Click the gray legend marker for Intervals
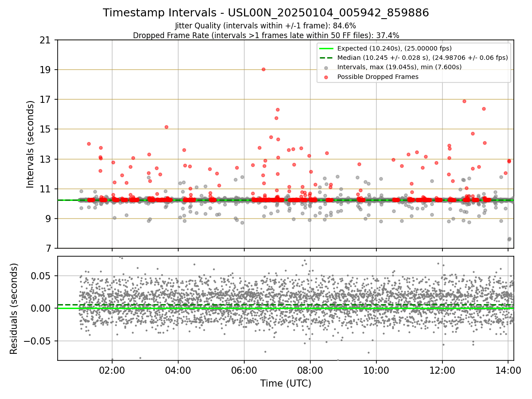 pyautogui.click(x=326, y=68)
